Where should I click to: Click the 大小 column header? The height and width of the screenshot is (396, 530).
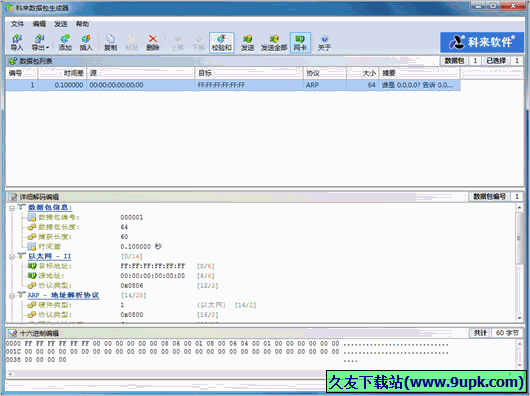coord(363,73)
